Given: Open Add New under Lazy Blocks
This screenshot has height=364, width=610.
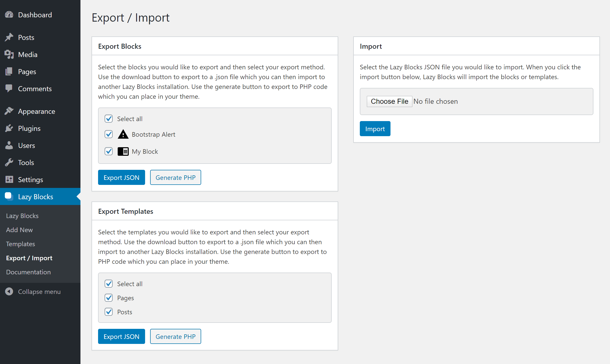Looking at the screenshot, I should pos(19,230).
